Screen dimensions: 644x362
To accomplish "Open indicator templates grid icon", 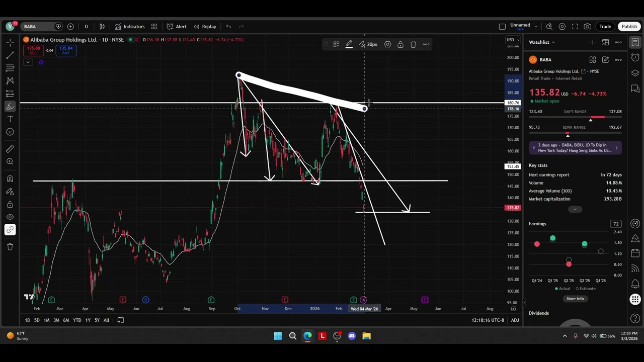I will click(154, 27).
